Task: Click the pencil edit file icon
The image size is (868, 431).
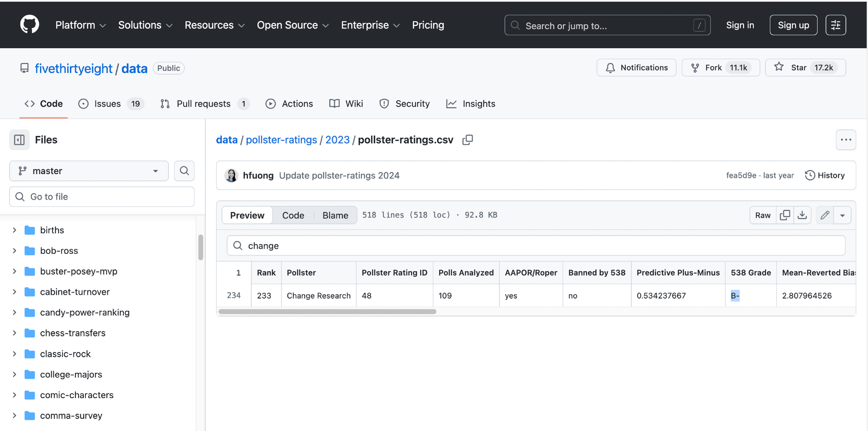Action: pos(825,215)
